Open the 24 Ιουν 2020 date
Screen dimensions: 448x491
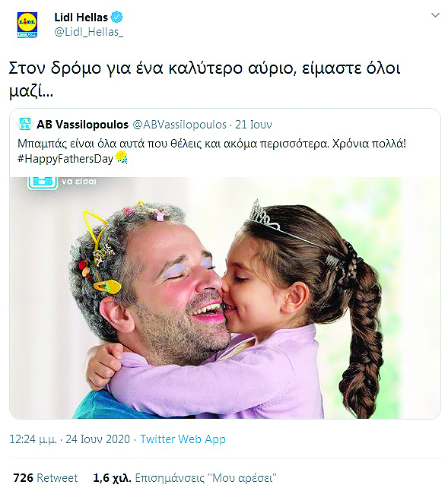(97, 439)
